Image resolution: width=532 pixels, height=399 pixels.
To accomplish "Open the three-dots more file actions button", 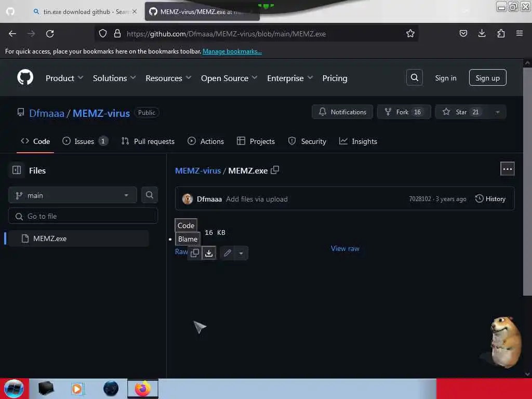I will click(x=507, y=169).
